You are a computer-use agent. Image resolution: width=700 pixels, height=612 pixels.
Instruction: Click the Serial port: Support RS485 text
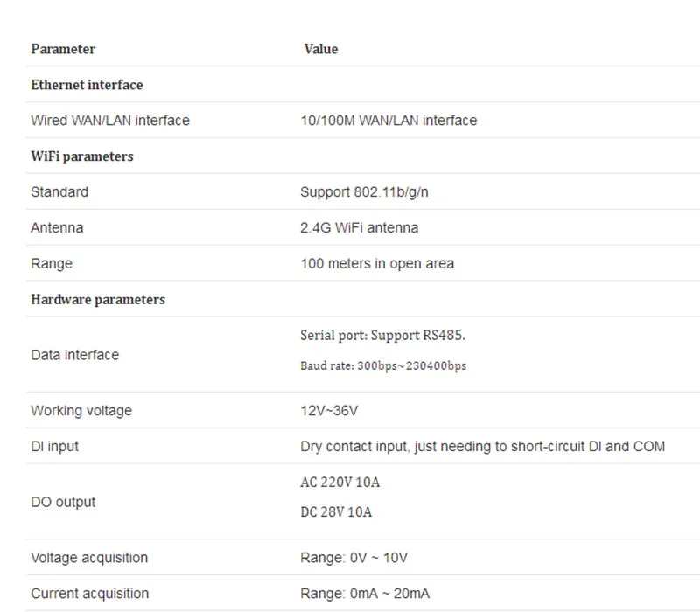click(382, 336)
